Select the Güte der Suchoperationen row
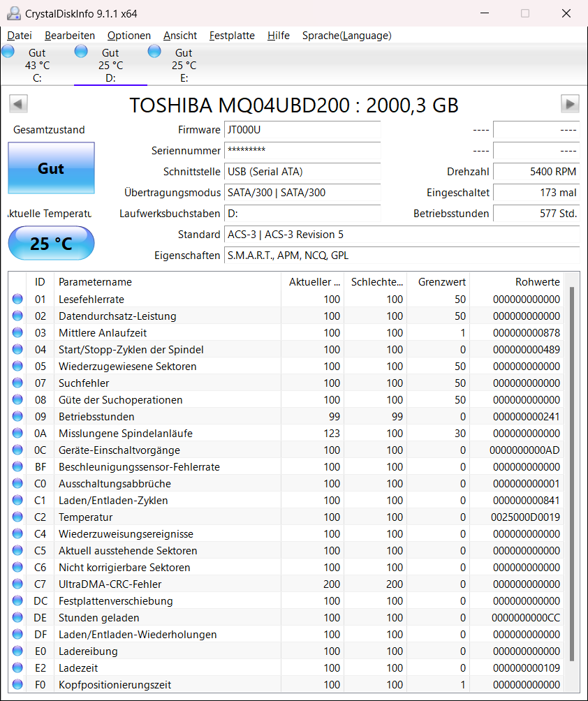The width and height of the screenshot is (588, 701). (x=286, y=399)
